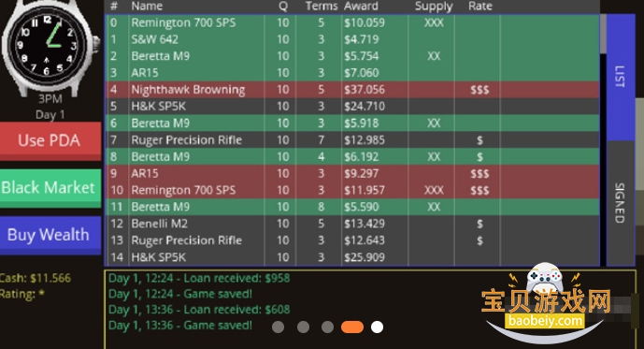644x349 pixels.
Task: Click the Rating star label
Action: click(22, 295)
